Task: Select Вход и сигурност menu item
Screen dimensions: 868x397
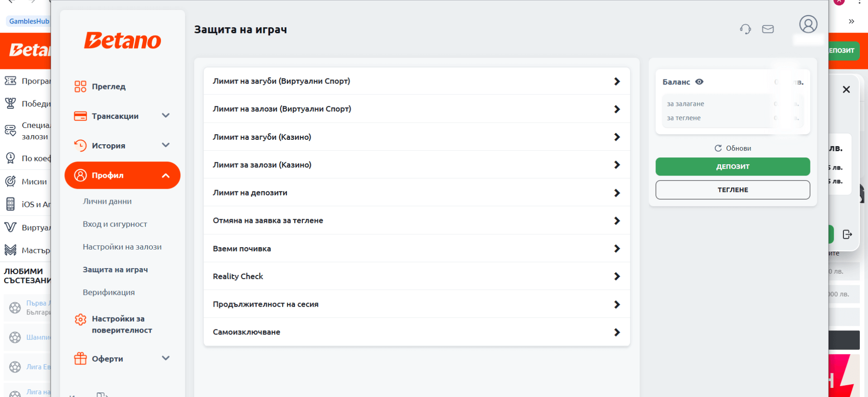Action: [115, 224]
